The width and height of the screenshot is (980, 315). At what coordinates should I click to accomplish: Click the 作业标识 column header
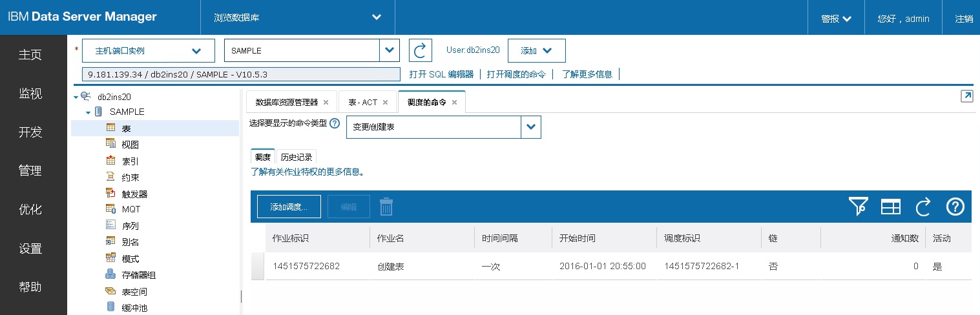point(317,238)
